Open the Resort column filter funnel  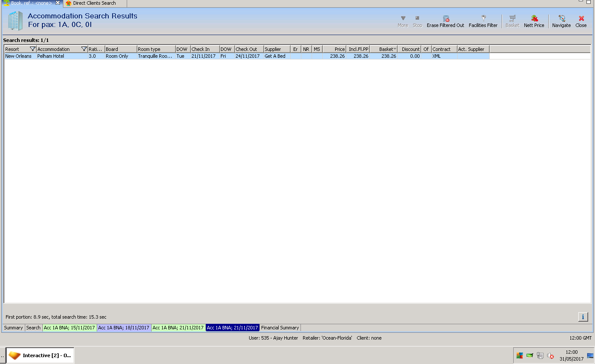point(33,49)
